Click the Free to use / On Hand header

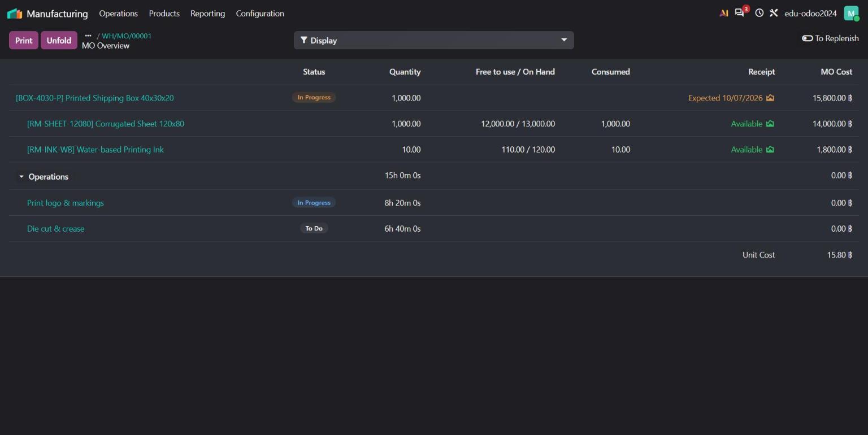tap(515, 72)
